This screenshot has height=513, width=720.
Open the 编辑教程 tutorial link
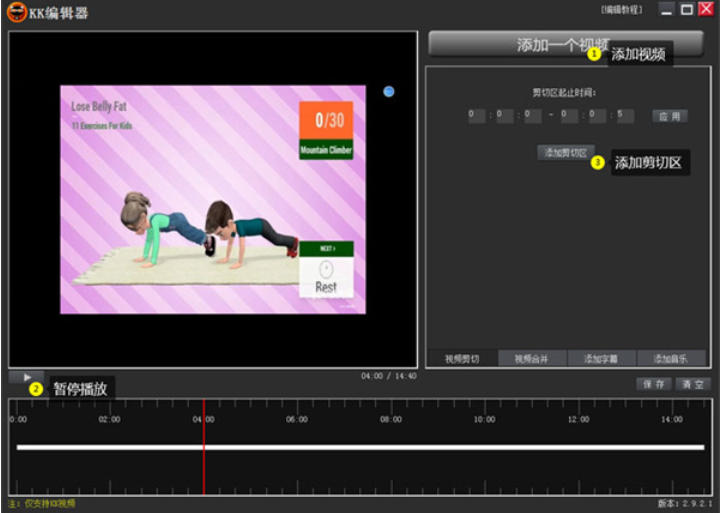tap(621, 9)
